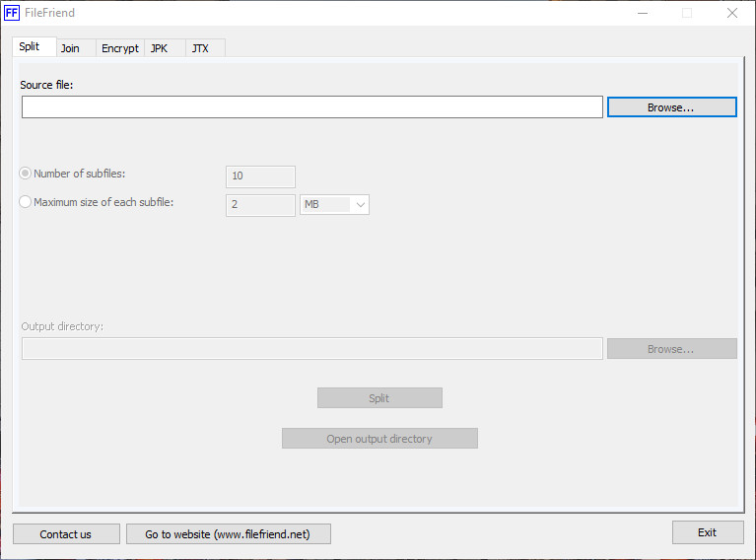The height and width of the screenshot is (560, 756).
Task: Click the Contact us button
Action: click(x=66, y=534)
